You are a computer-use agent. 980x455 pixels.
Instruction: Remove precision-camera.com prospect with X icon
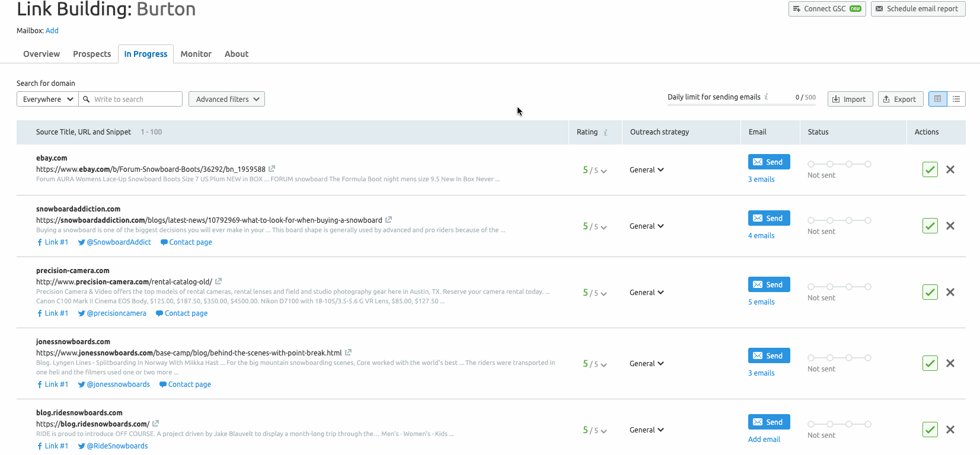(950, 292)
